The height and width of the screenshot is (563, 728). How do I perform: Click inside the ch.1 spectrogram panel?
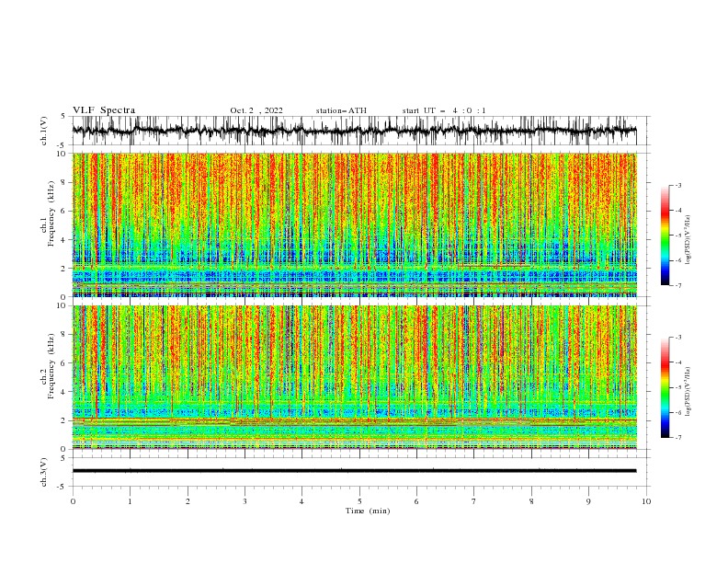354,224
